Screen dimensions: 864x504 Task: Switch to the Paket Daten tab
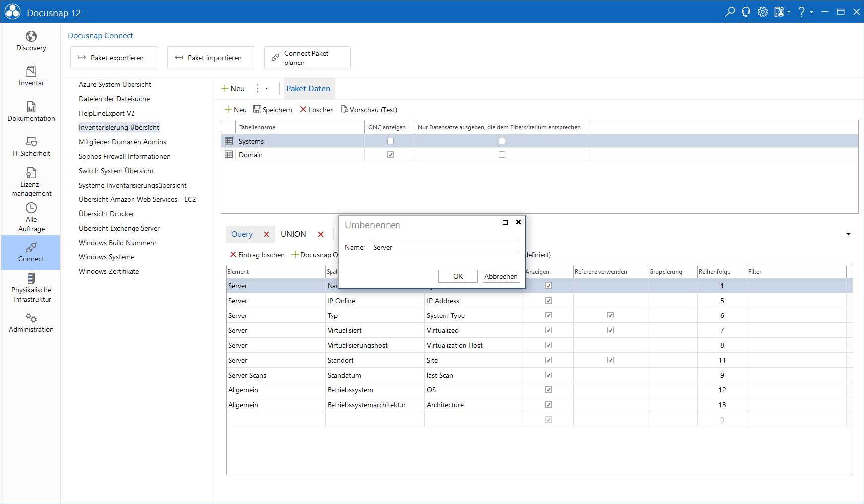tap(308, 89)
